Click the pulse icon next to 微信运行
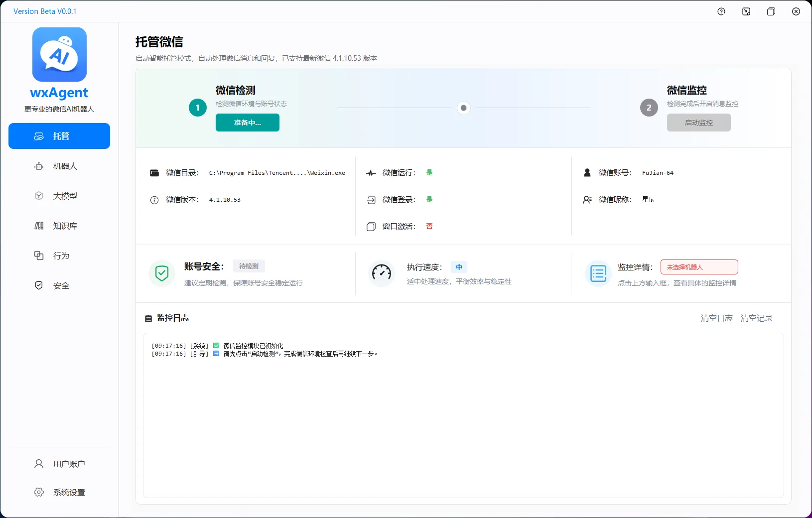 (371, 173)
